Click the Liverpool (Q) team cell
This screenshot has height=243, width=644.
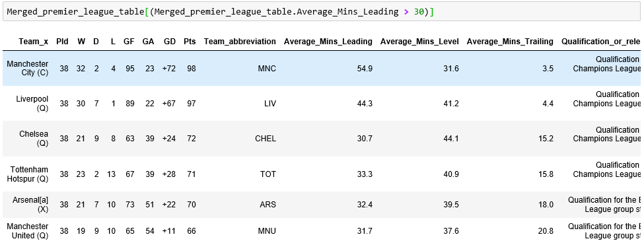(x=32, y=104)
